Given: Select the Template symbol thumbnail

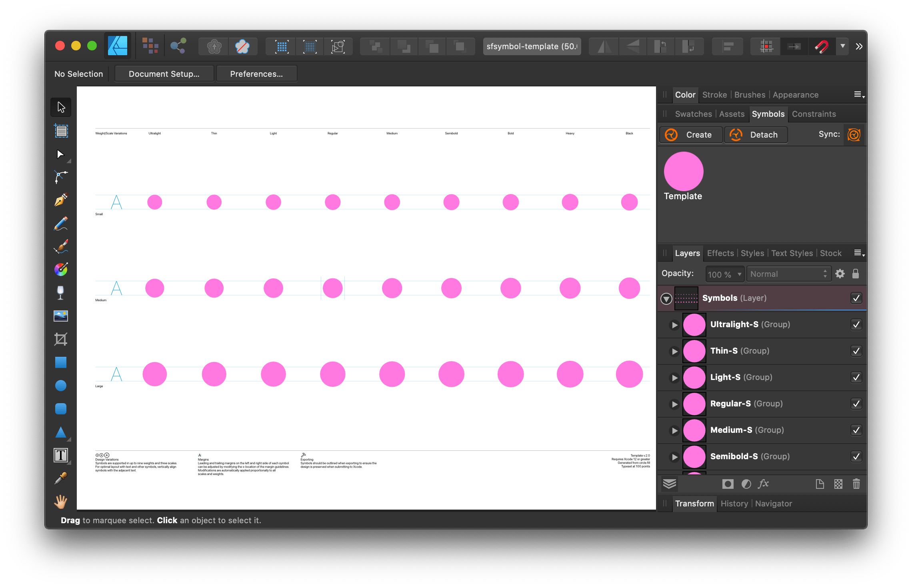Looking at the screenshot, I should pos(683,171).
